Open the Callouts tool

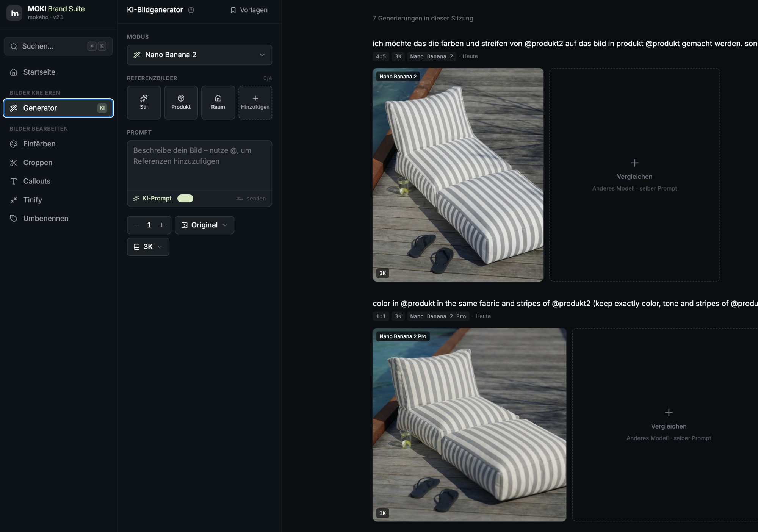click(x=58, y=181)
